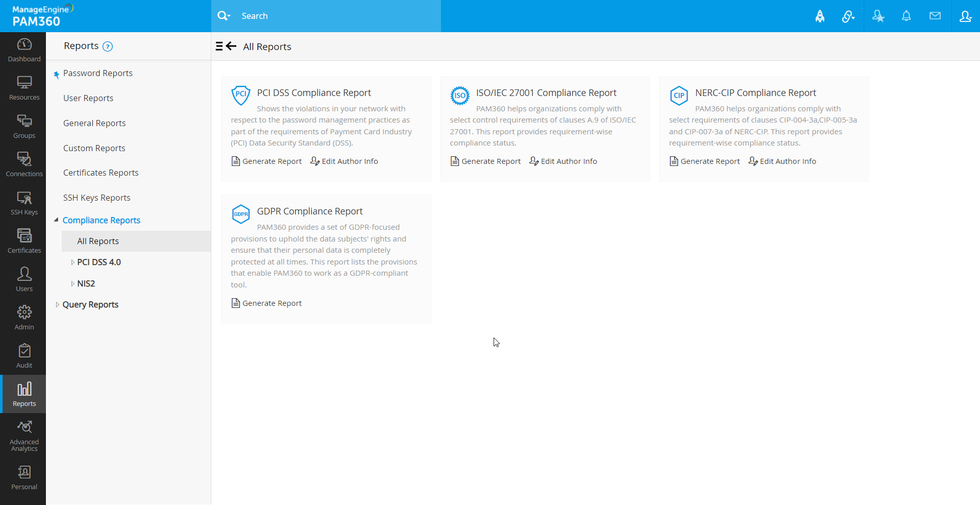Open the Audit section
The height and width of the screenshot is (505, 980).
24,357
